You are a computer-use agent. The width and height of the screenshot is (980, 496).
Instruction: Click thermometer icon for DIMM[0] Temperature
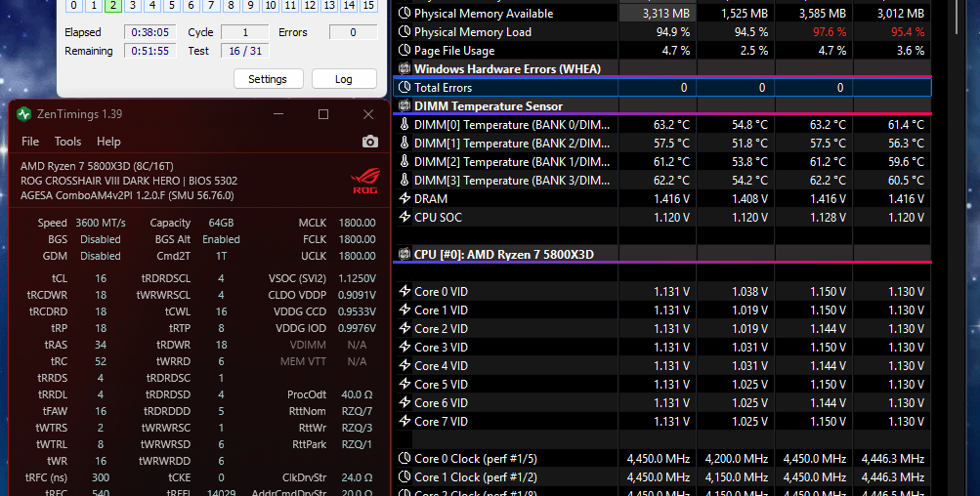coord(405,124)
